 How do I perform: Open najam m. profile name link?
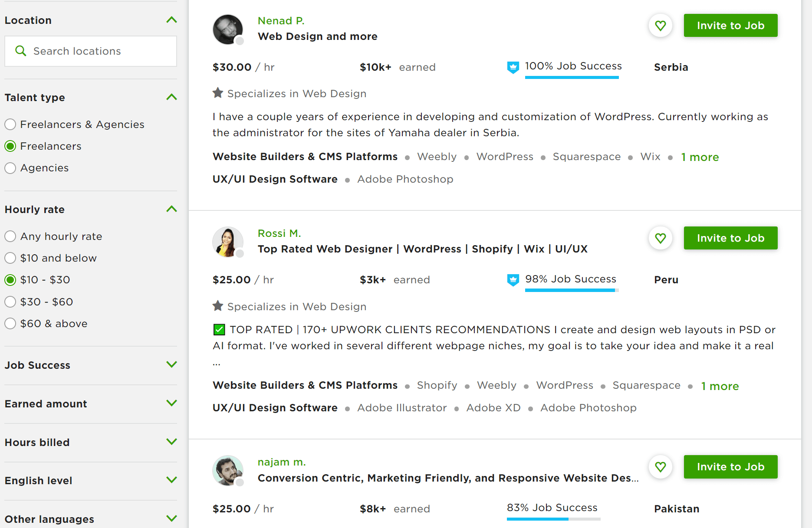282,462
